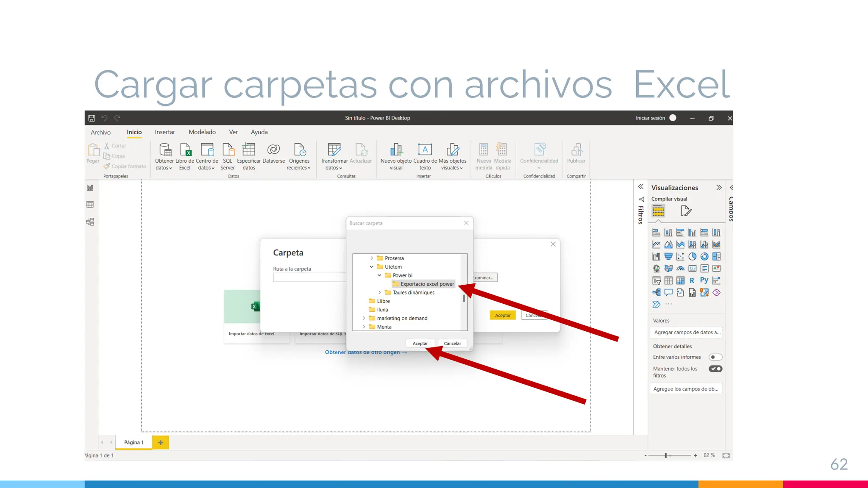Open the format visual pane icon
The height and width of the screenshot is (488, 868).
(x=686, y=211)
